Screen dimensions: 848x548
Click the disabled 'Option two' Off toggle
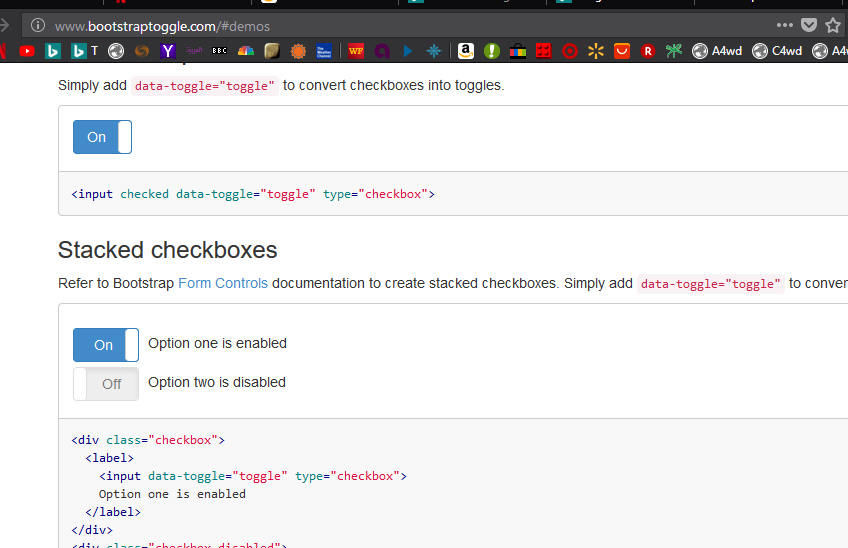pyautogui.click(x=105, y=384)
